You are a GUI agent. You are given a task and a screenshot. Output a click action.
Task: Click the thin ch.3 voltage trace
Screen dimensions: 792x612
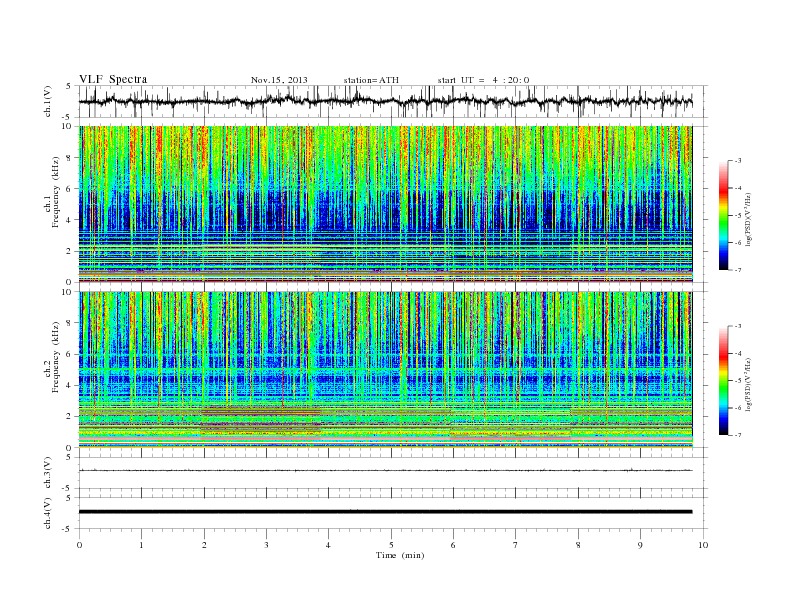coord(385,471)
